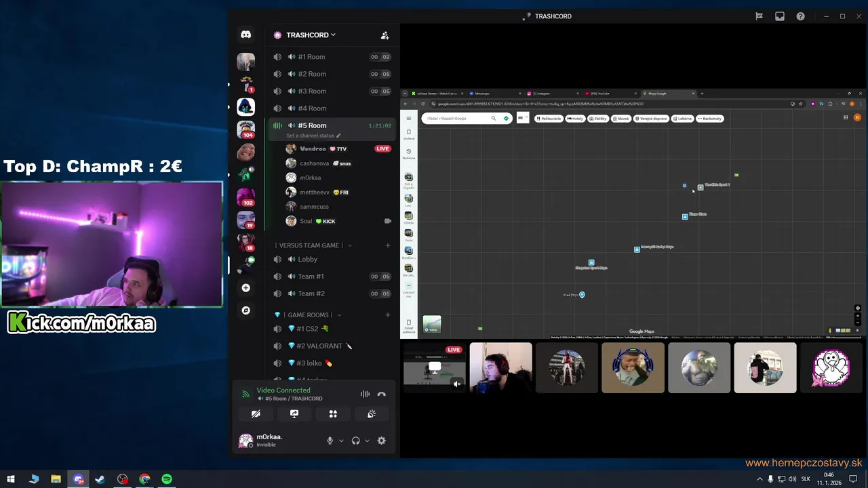Add a channel to GAME ROOMS category
Screen dimensions: 868x488
(388, 315)
